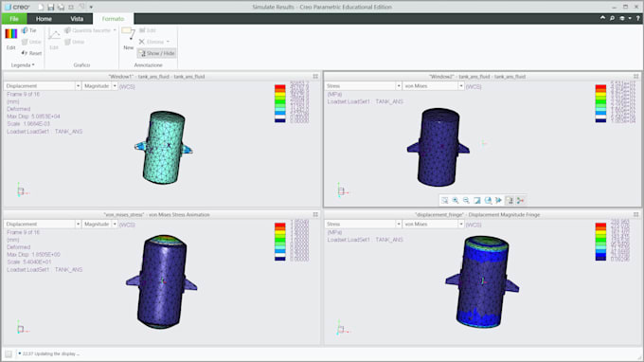
Task: Click color legend in von_mises_stress window
Action: [x=280, y=242]
